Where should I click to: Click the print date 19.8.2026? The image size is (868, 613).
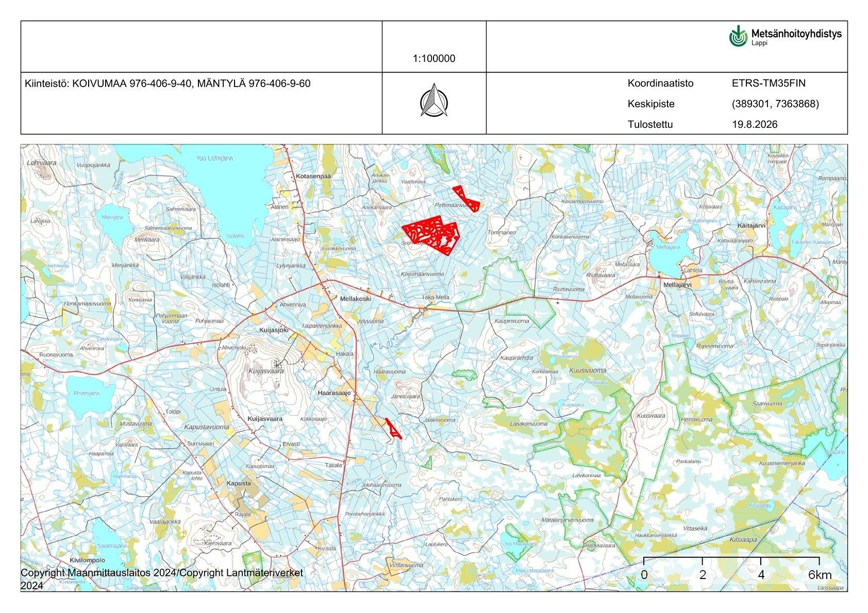pos(755,125)
